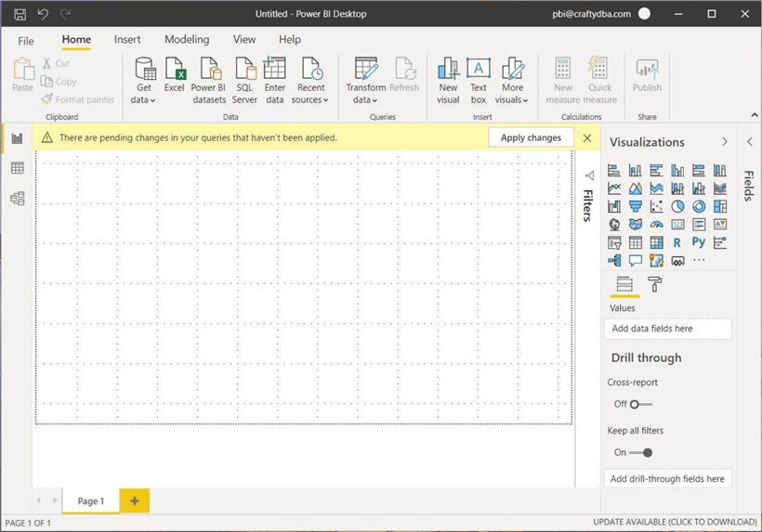Screen dimensions: 762x532
Task: Switch to Data view in left sidebar
Action: [x=18, y=168]
